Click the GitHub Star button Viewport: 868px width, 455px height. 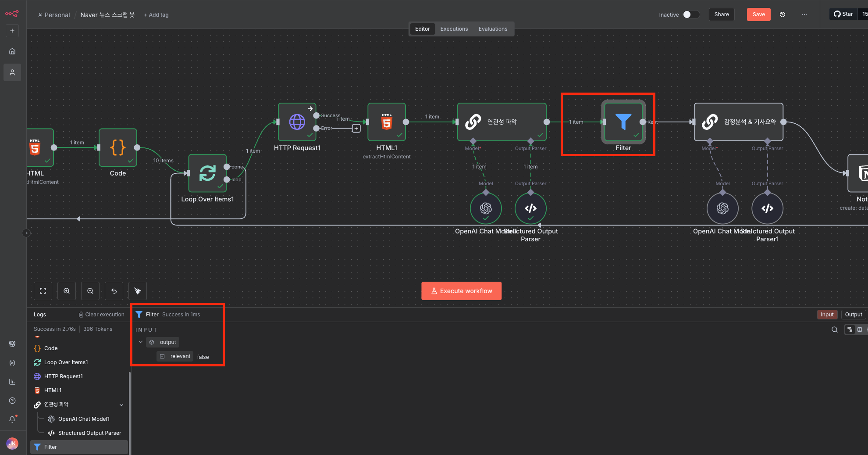pyautogui.click(x=843, y=14)
